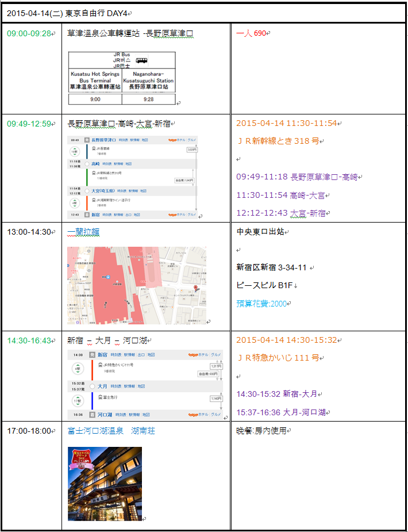Click the purple 15:37-16:36 大月-河口湖 line
Image resolution: width=408 pixels, height=532 pixels.
[281, 412]
